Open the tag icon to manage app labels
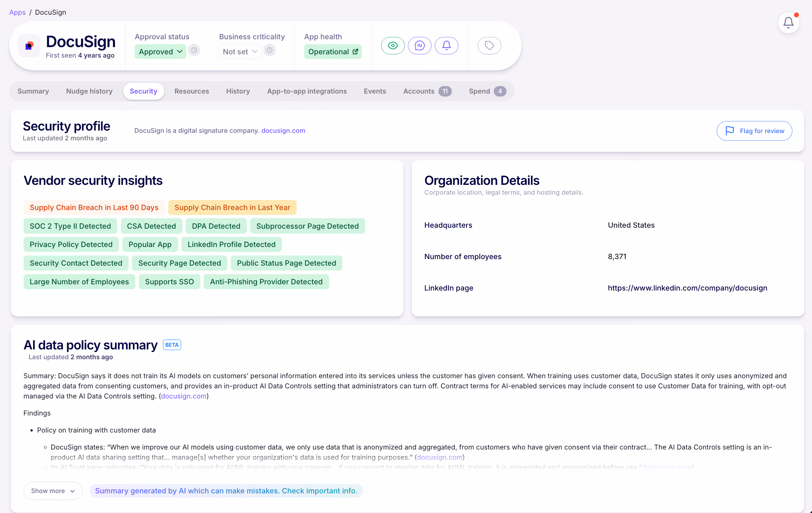812x513 pixels. pyautogui.click(x=489, y=45)
